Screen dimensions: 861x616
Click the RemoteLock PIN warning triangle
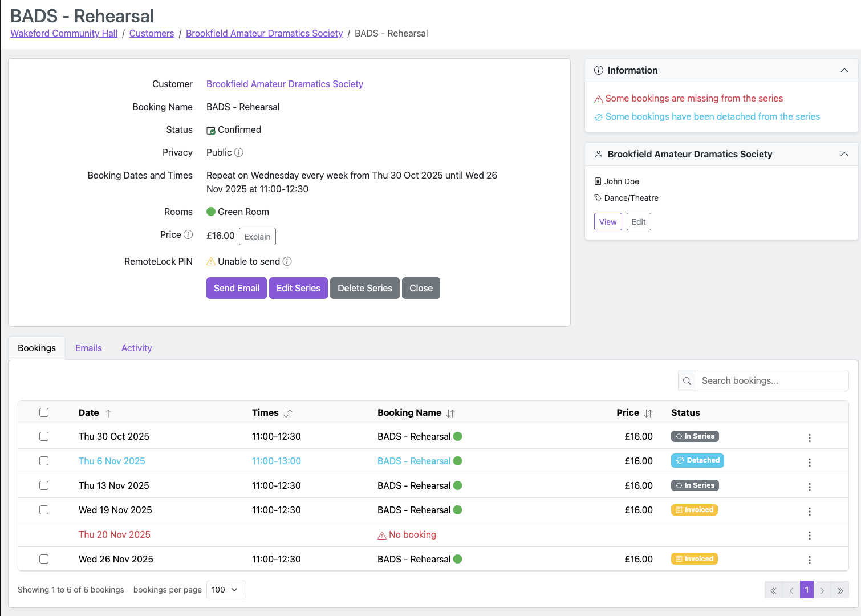[x=211, y=261]
